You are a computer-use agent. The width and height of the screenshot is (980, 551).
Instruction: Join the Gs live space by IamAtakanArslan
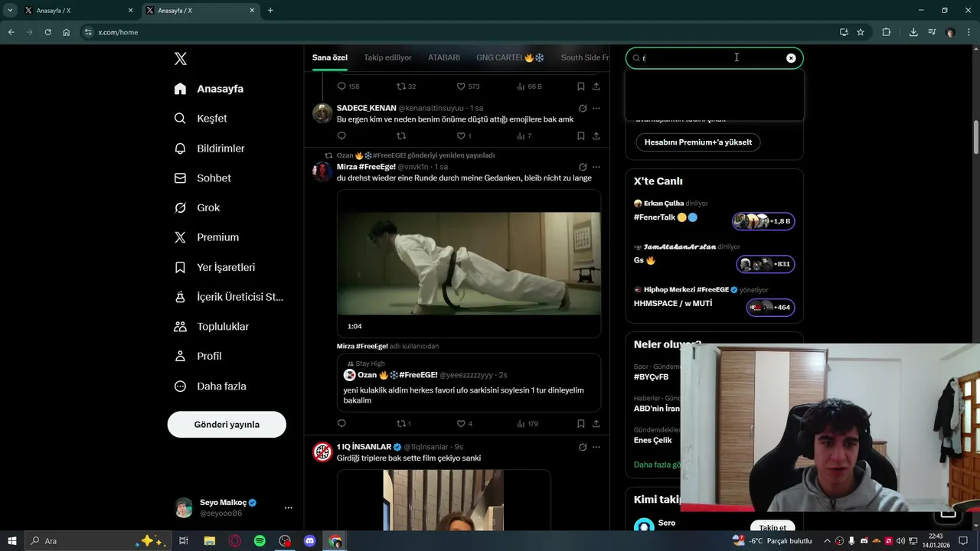pos(766,264)
